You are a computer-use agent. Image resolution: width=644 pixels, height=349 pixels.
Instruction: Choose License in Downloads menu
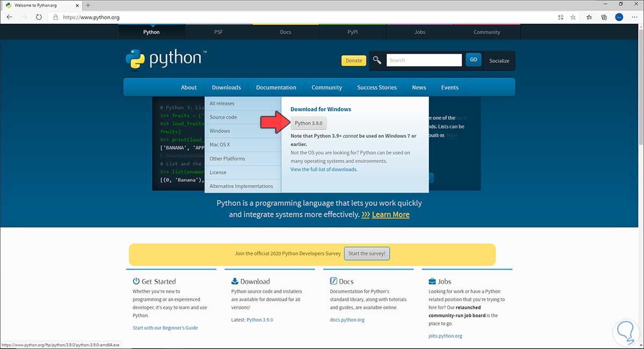pyautogui.click(x=243, y=173)
